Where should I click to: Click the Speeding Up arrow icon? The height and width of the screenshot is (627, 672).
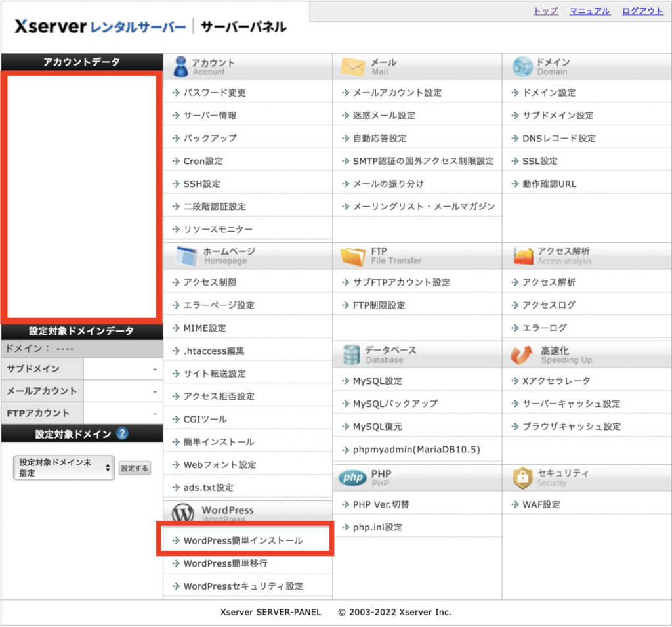click(522, 355)
